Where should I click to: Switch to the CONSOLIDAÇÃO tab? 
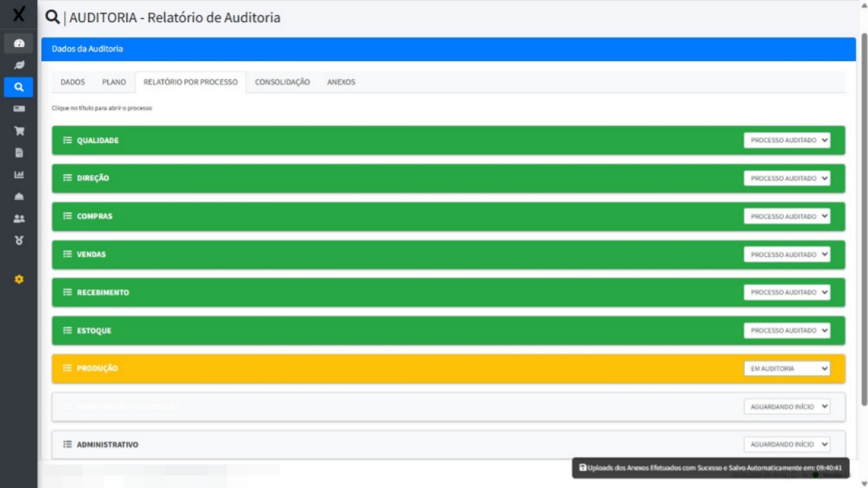pyautogui.click(x=282, y=82)
